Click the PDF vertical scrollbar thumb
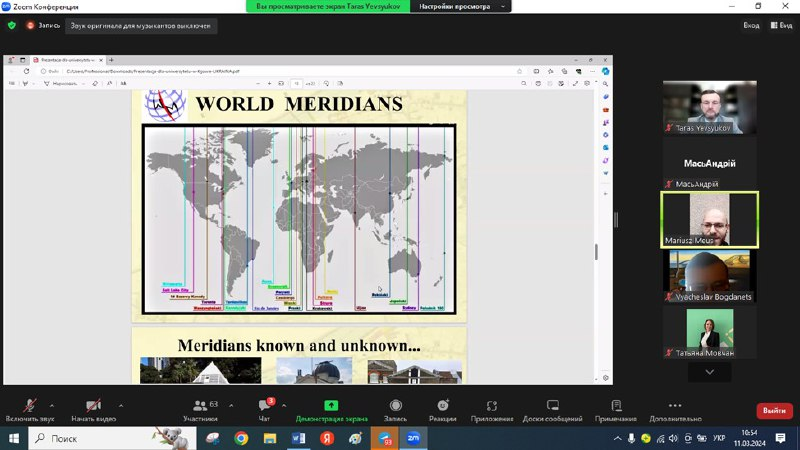Viewport: 800px width, 450px height. coord(596,252)
